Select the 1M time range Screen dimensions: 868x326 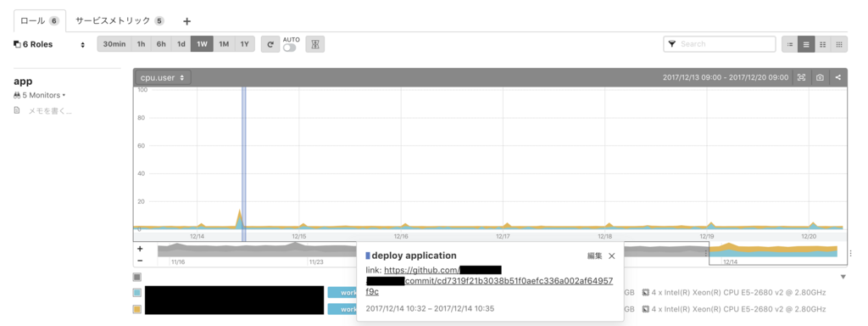click(224, 44)
